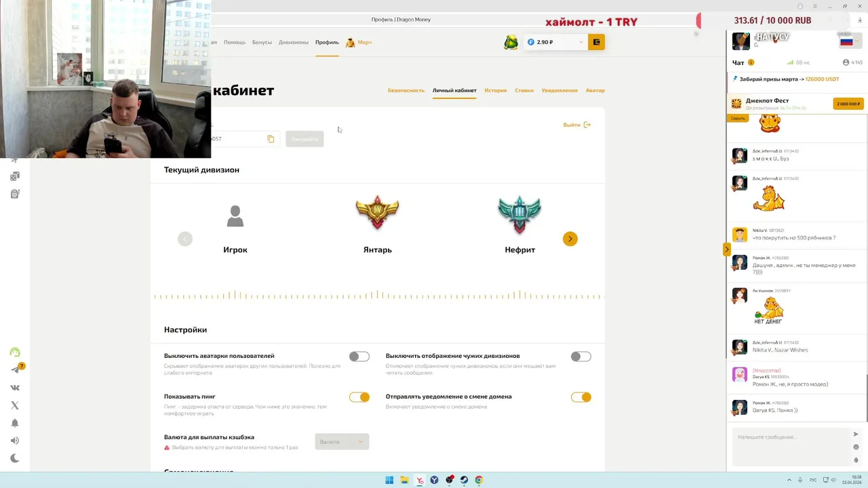Disable Показывать пинг switch
The image size is (868, 488).
(359, 397)
